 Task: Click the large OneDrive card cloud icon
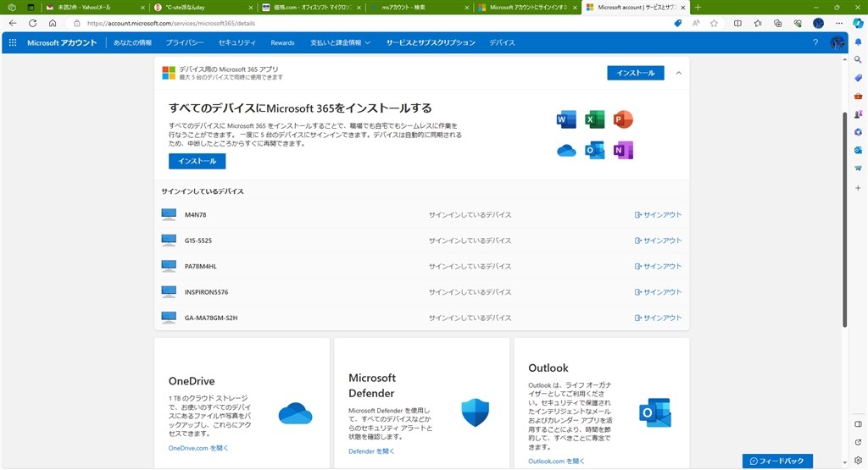[295, 413]
